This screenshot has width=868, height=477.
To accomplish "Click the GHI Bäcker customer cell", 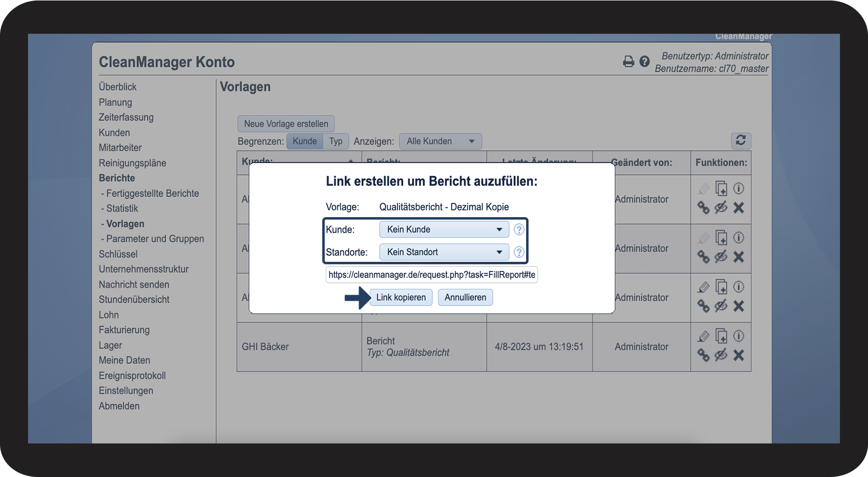I will 299,347.
